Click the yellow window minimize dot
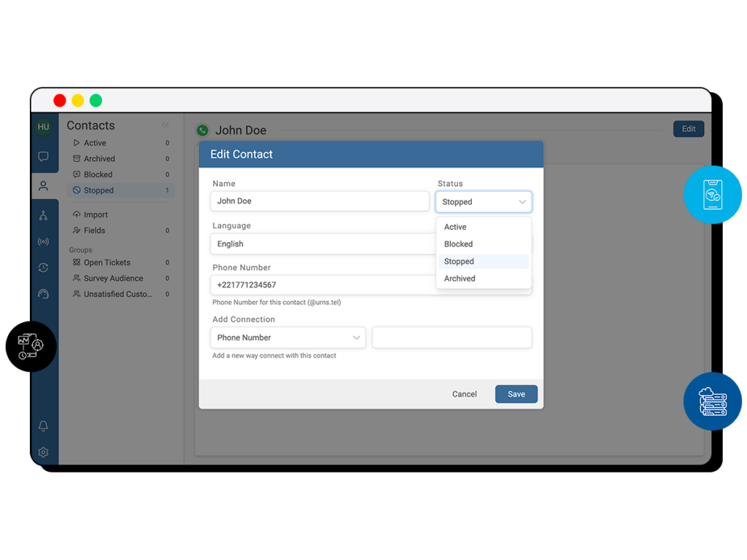The image size is (747, 560). (x=77, y=101)
